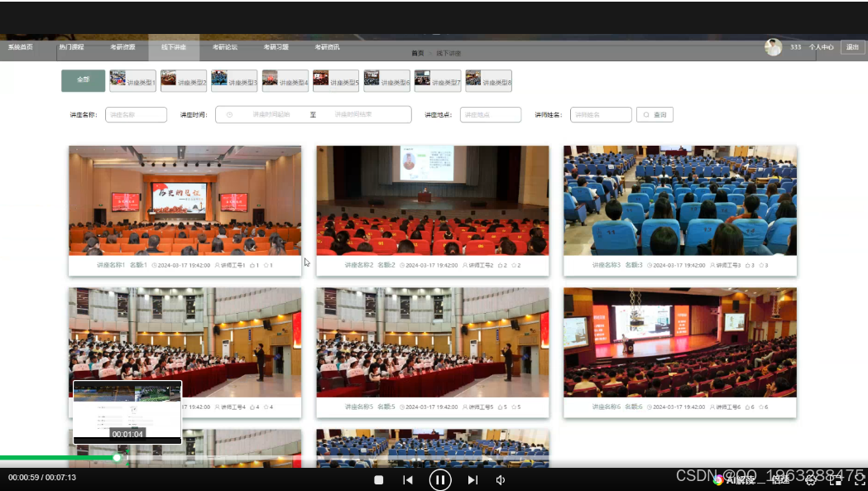The image size is (868, 491).
Task: Skip to the next video
Action: click(x=472, y=480)
